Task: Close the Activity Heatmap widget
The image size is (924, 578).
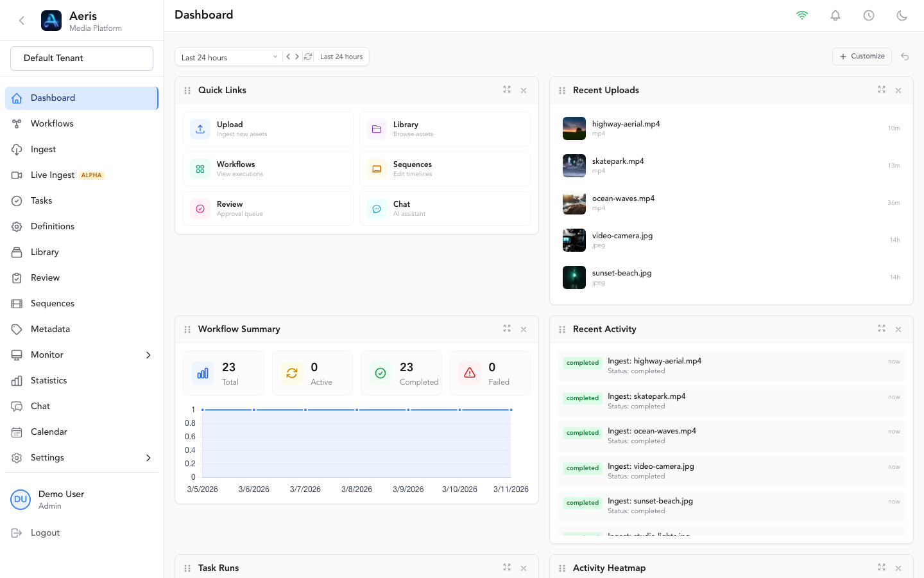Action: [x=898, y=568]
